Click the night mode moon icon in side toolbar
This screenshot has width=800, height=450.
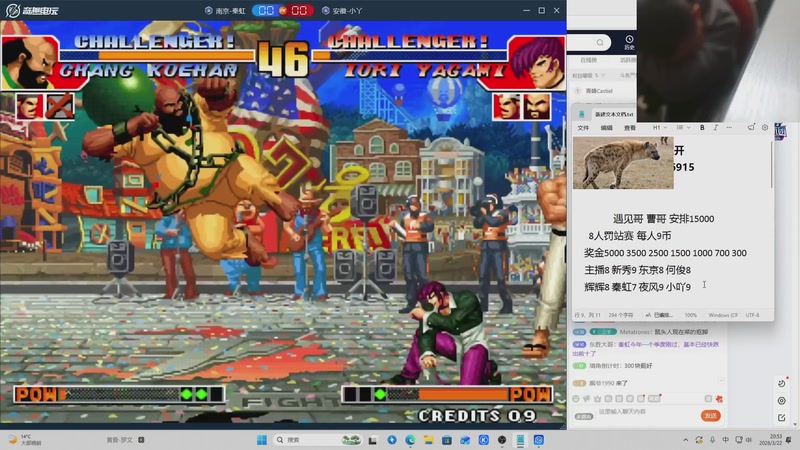point(782,383)
